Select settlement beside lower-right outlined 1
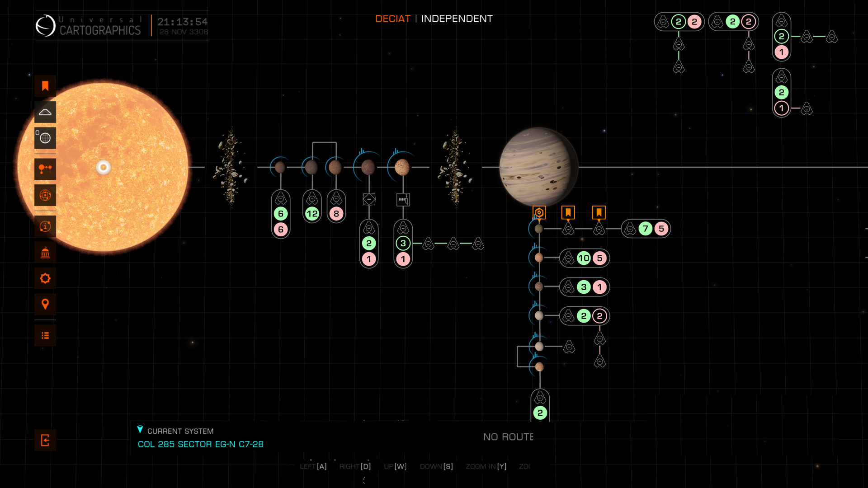This screenshot has height=488, width=868. (x=807, y=108)
